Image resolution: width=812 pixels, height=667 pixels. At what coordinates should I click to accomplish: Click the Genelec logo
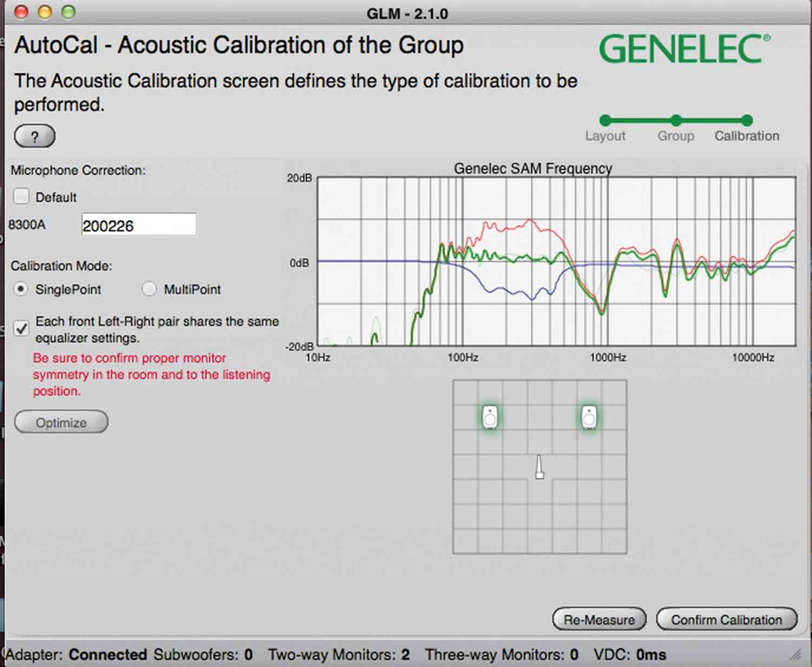coord(685,49)
